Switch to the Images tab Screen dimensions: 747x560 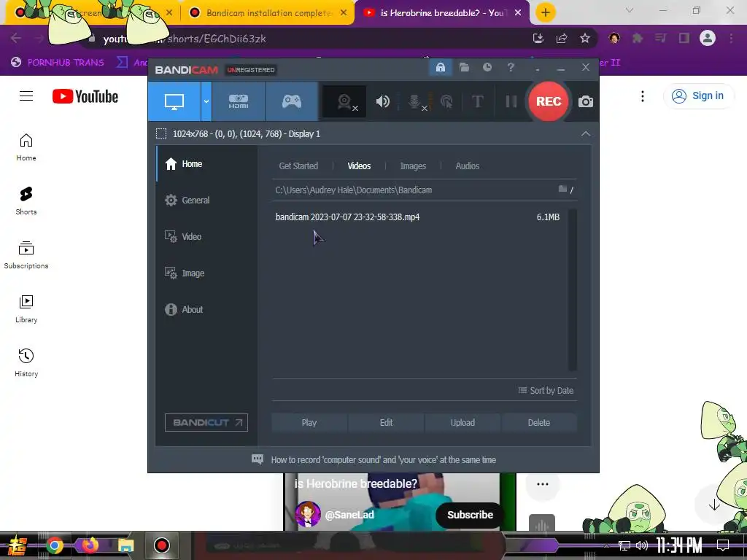[413, 166]
